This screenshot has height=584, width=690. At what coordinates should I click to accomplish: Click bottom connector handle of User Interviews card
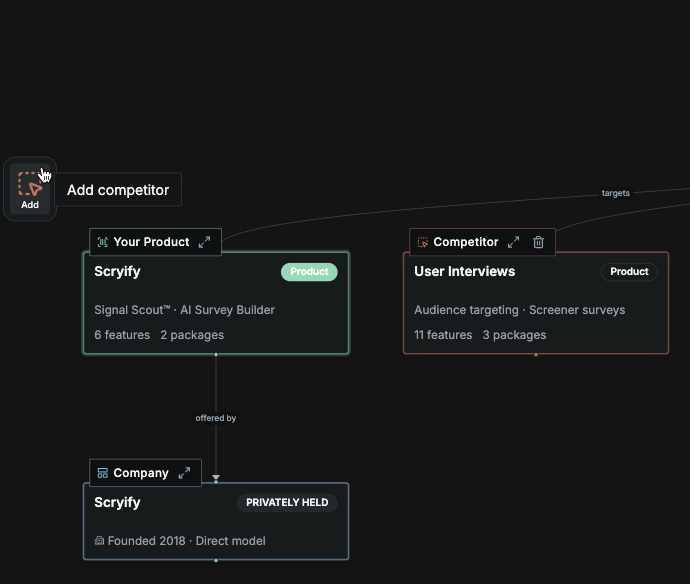[536, 354]
